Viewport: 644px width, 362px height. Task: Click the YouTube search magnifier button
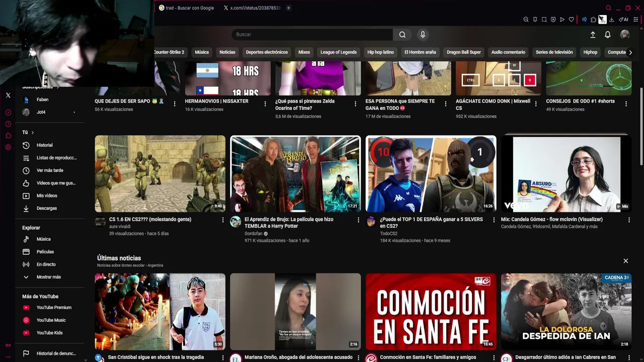pyautogui.click(x=402, y=35)
